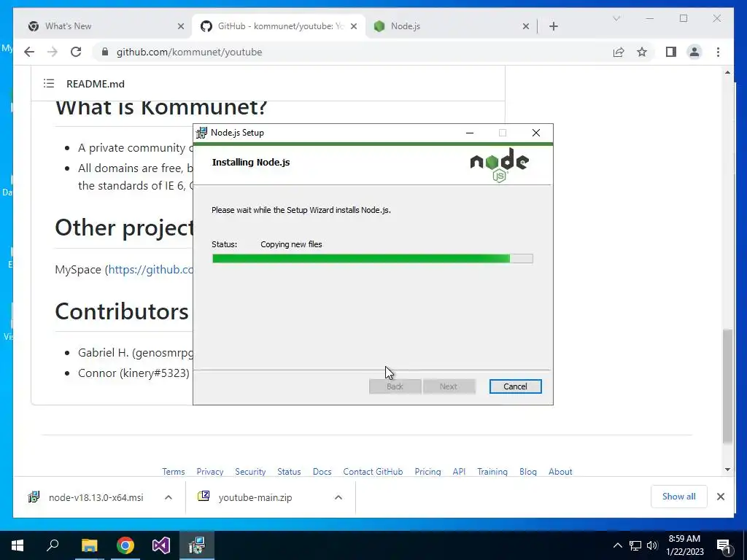Click the Chrome back arrow
The image size is (747, 560).
coord(29,52)
